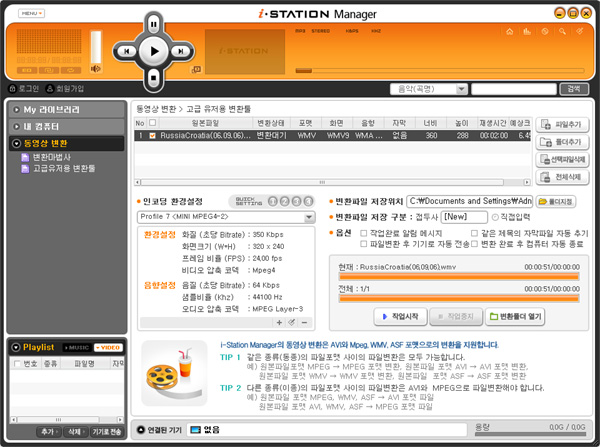Screen dimensions: 600x447
Task: Select Quick Setting preset 1
Action: (x=272, y=201)
